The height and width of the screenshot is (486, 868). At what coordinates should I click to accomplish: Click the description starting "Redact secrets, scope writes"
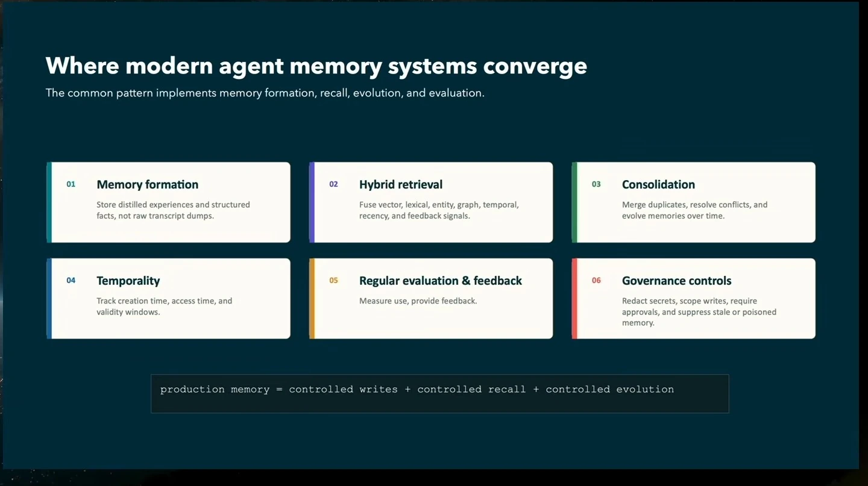[x=699, y=312]
